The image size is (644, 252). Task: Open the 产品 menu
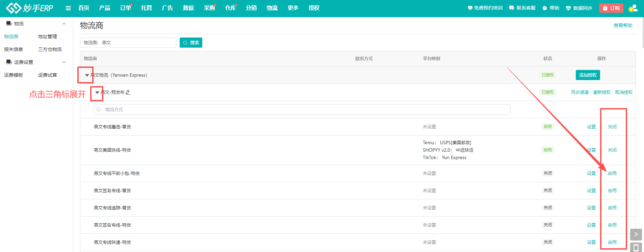click(105, 8)
